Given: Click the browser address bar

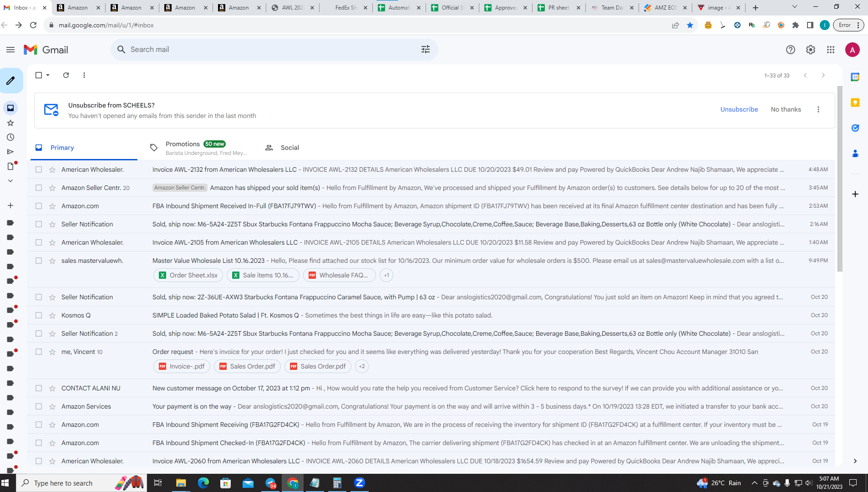Looking at the screenshot, I should click(x=360, y=25).
